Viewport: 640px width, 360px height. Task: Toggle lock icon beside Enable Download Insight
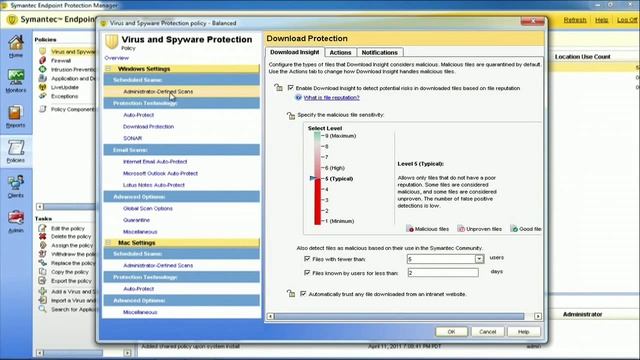(x=278, y=87)
